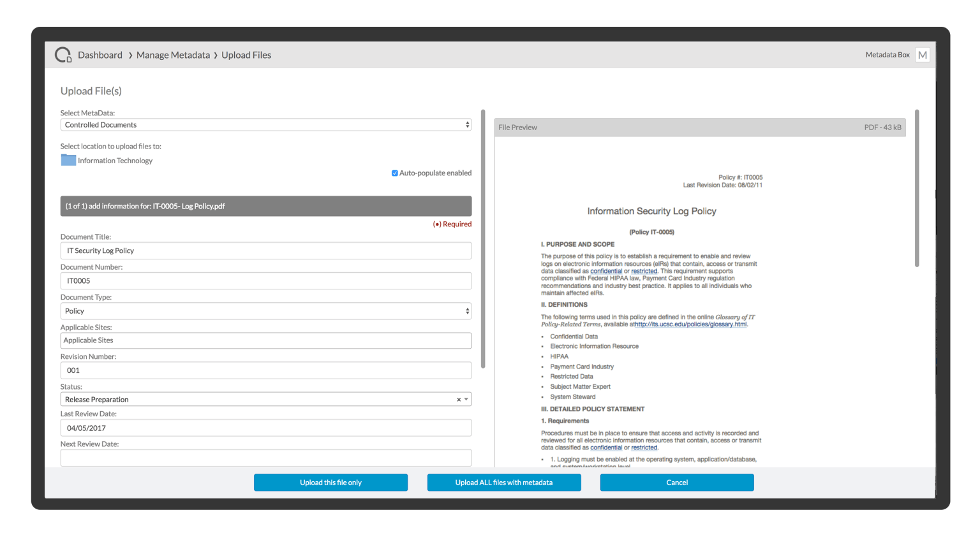Image resolution: width=980 pixels, height=538 pixels.
Task: Open the Select MetaData dropdown
Action: click(x=265, y=124)
